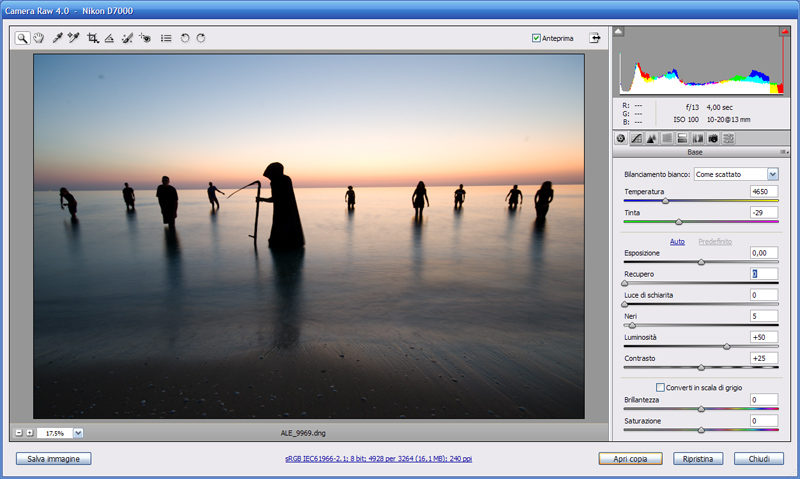Image resolution: width=800 pixels, height=479 pixels.
Task: Open the Split Toning panel tab
Action: coord(682,138)
